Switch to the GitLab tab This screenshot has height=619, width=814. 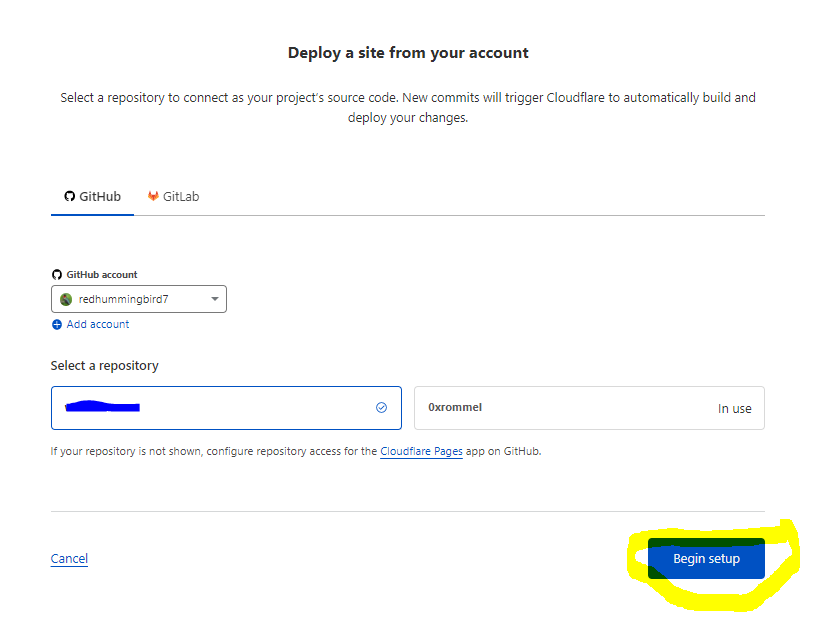(x=173, y=197)
